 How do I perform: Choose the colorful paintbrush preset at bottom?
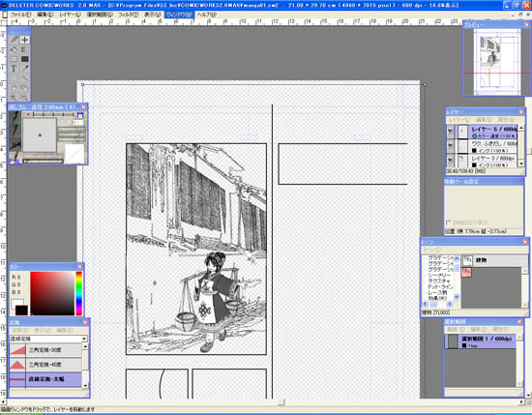click(x=15, y=158)
